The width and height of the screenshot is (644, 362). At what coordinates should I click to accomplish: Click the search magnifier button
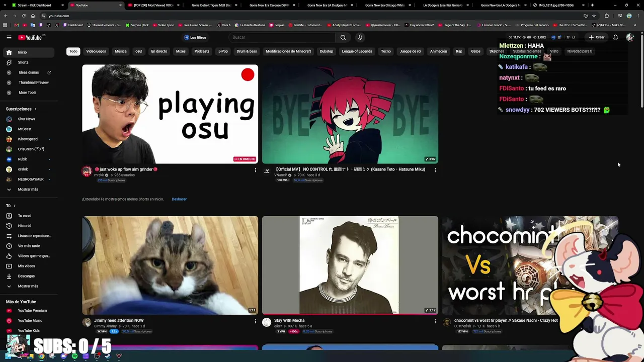(343, 37)
